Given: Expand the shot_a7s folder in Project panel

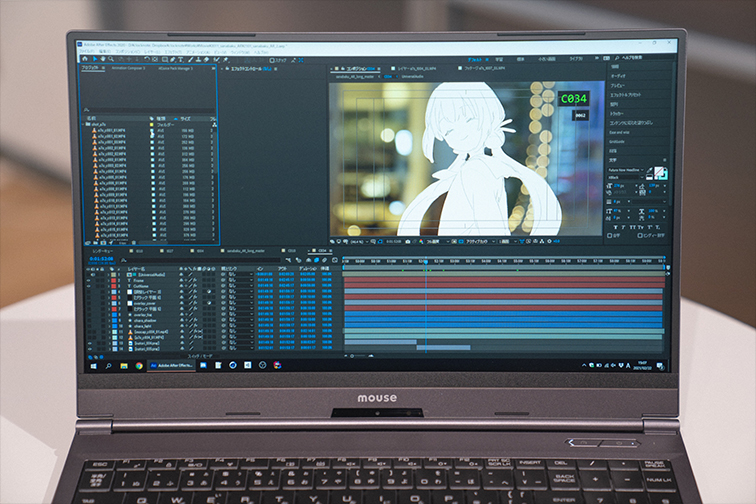Looking at the screenshot, I should tap(83, 124).
